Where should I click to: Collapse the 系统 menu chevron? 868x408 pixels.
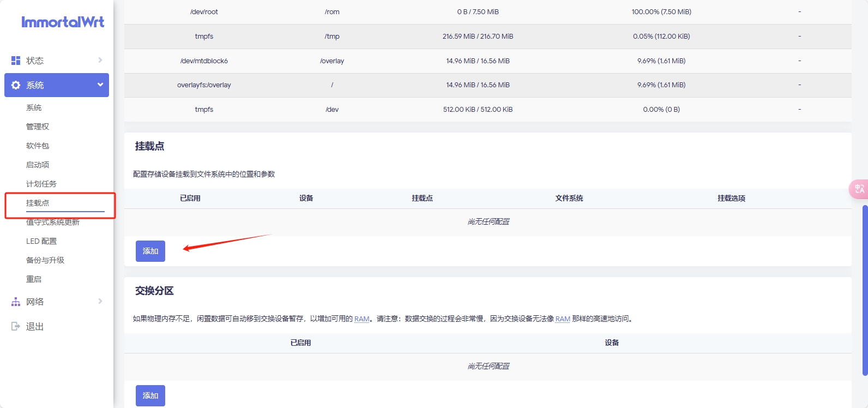point(100,85)
